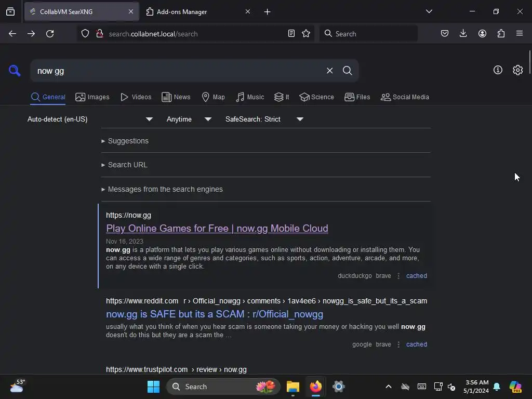Open the Downloads panel
This screenshot has width=532, height=399.
(x=463, y=34)
